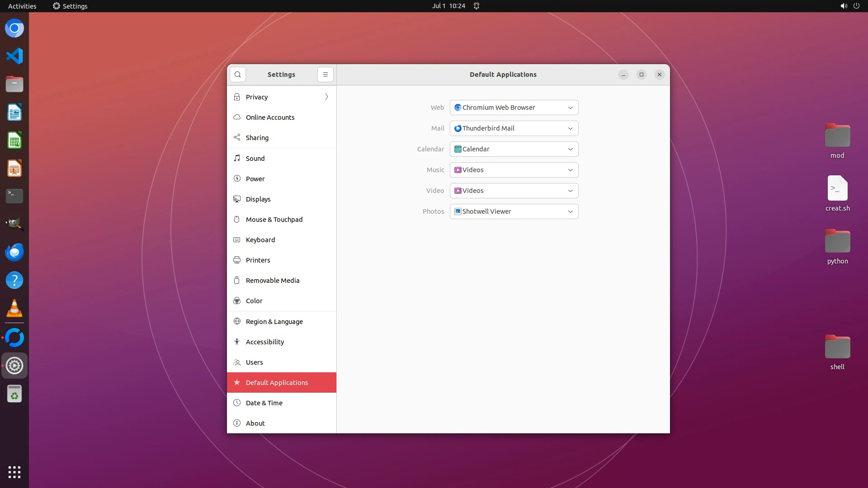
Task: Select the creat.sh file on desktop
Action: tap(837, 193)
